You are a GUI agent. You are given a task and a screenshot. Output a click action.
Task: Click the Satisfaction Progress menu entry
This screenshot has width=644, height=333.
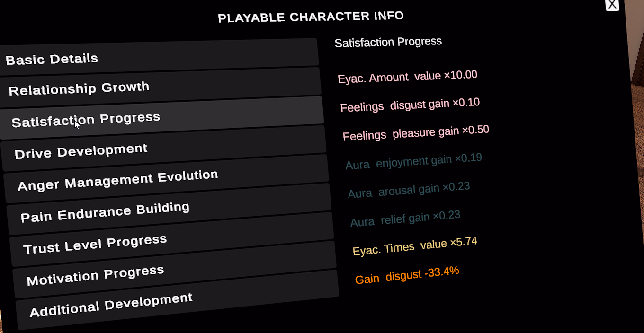click(x=162, y=117)
